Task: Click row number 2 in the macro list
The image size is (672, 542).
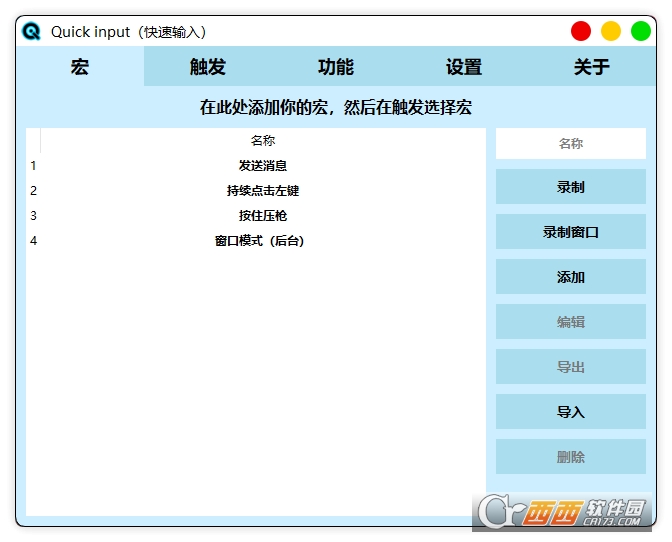Action: click(33, 190)
